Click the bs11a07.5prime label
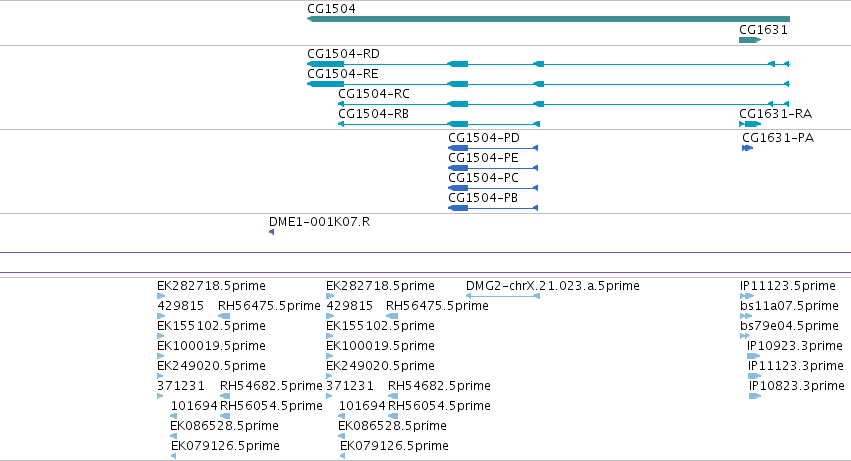 point(789,306)
